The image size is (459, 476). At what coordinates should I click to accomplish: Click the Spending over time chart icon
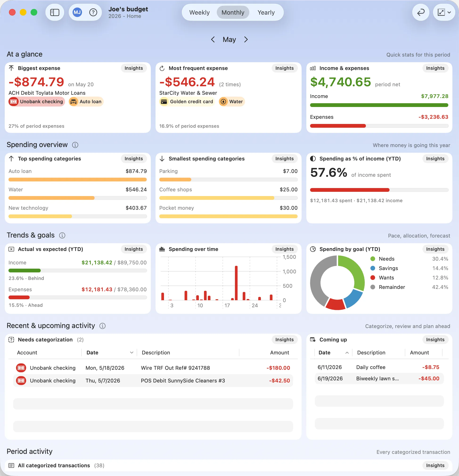[162, 249]
